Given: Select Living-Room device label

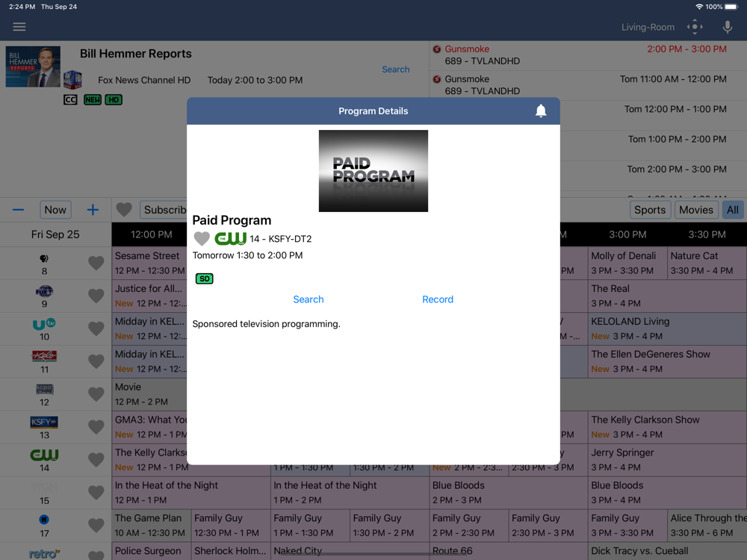Looking at the screenshot, I should click(648, 27).
